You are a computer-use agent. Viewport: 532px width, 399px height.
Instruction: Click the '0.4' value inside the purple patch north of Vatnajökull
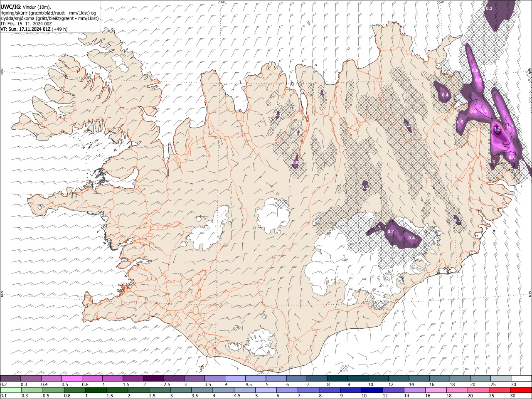pyautogui.click(x=411, y=238)
